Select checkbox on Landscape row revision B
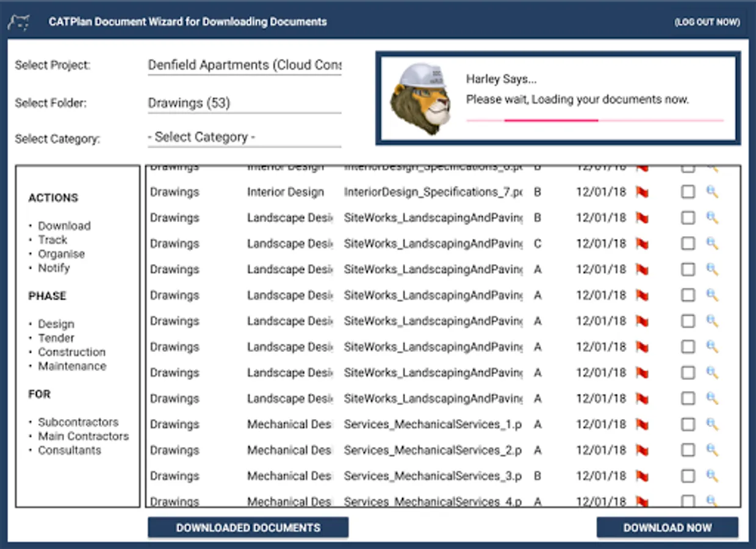This screenshot has width=756, height=549. pos(688,218)
